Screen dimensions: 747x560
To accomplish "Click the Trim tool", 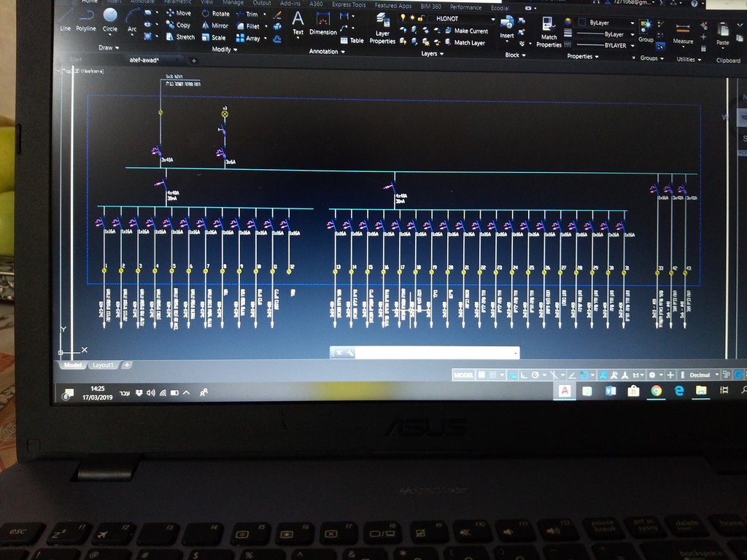I will 247,15.
